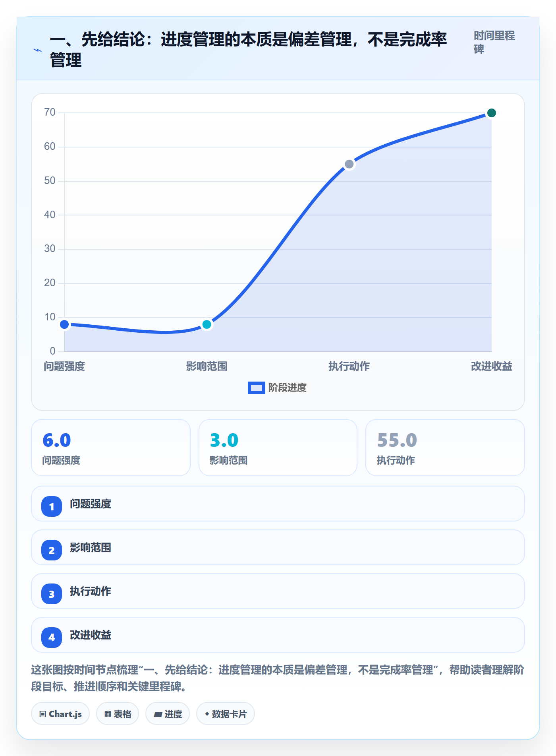The height and width of the screenshot is (756, 556).
Task: Click the 改进收益 x-axis label
Action: (491, 366)
